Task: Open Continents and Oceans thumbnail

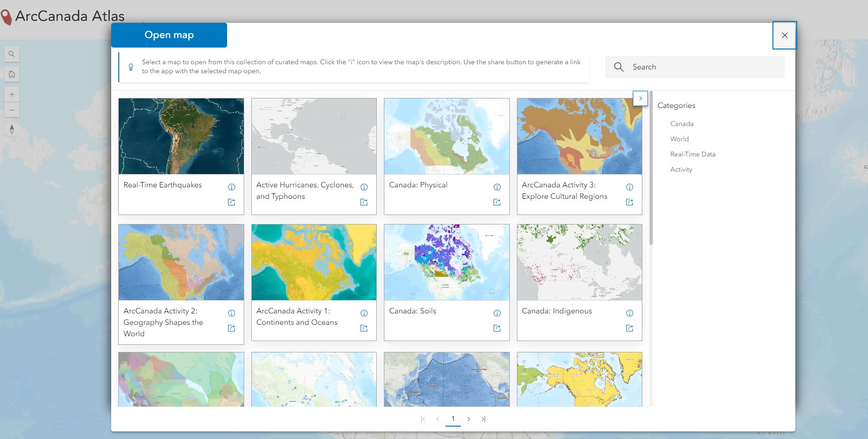Action: (x=314, y=262)
